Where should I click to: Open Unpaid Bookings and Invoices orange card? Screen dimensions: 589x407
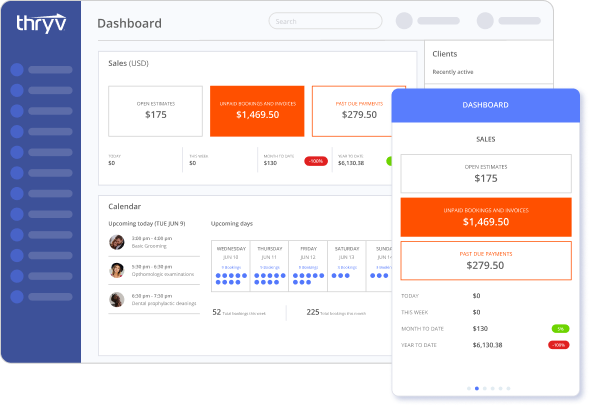click(x=257, y=111)
